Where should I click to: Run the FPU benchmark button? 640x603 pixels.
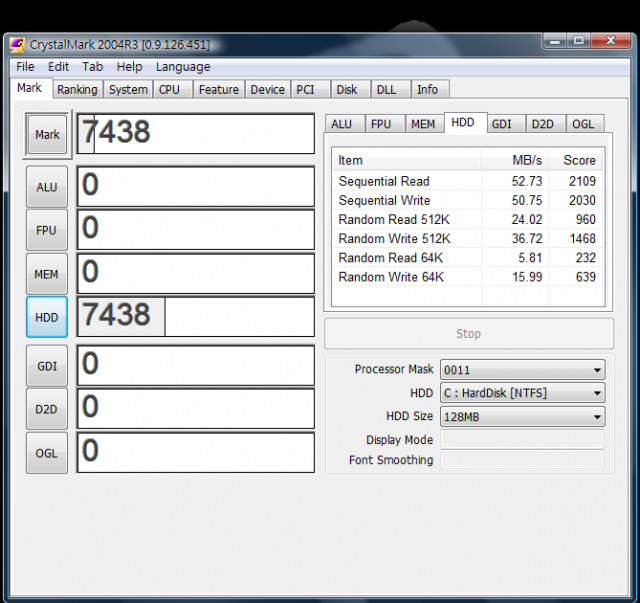47,230
